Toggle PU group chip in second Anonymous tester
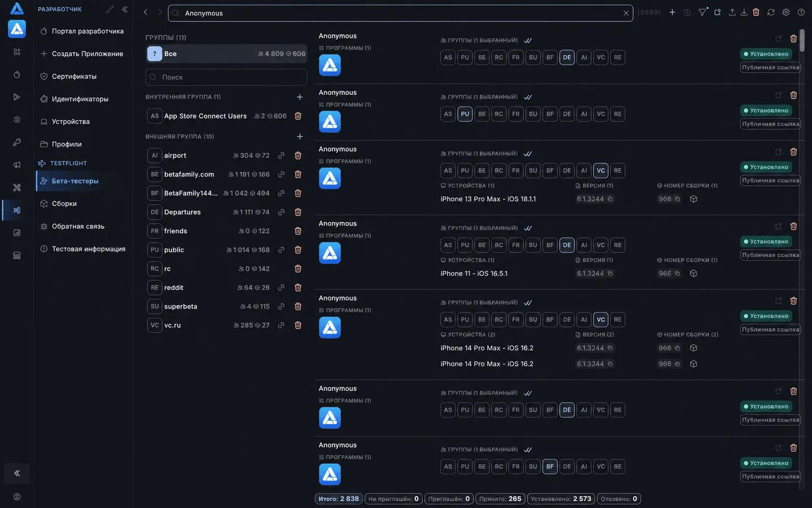Screen dimensions: 812x508 pyautogui.click(x=465, y=114)
